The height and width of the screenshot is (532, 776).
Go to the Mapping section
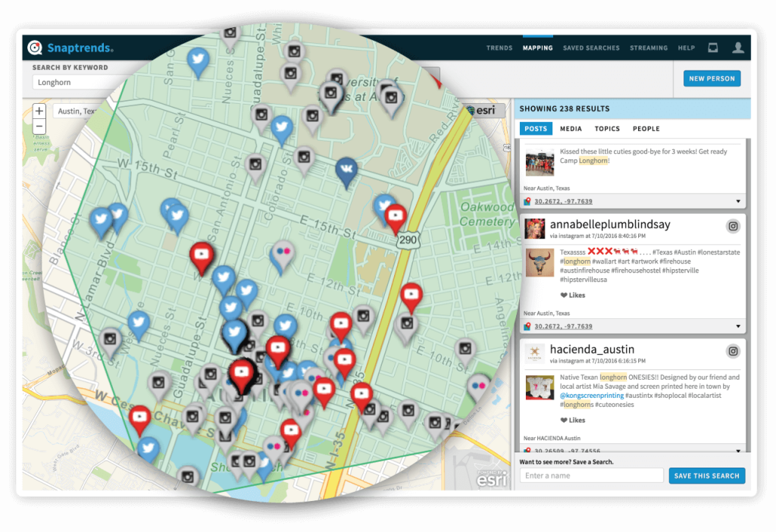537,48
